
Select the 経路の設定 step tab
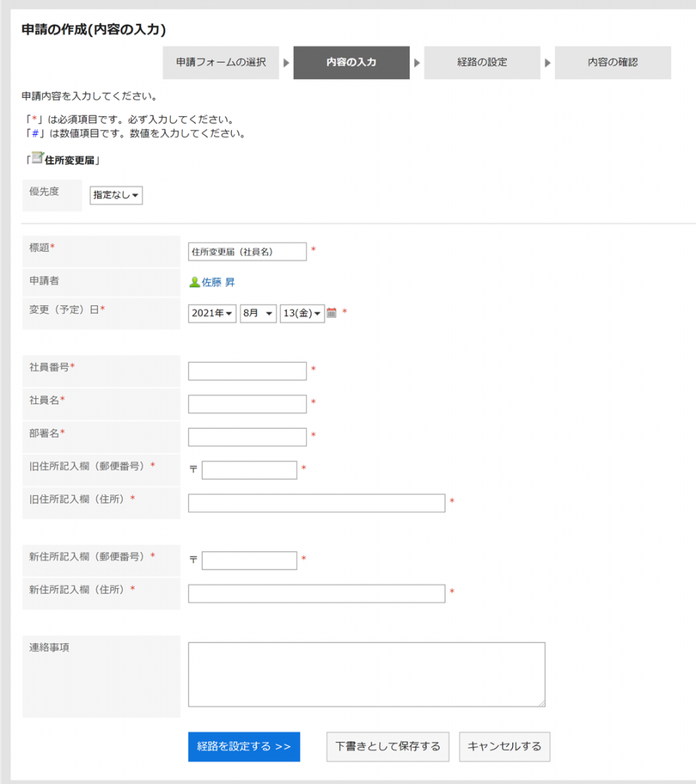pos(482,63)
